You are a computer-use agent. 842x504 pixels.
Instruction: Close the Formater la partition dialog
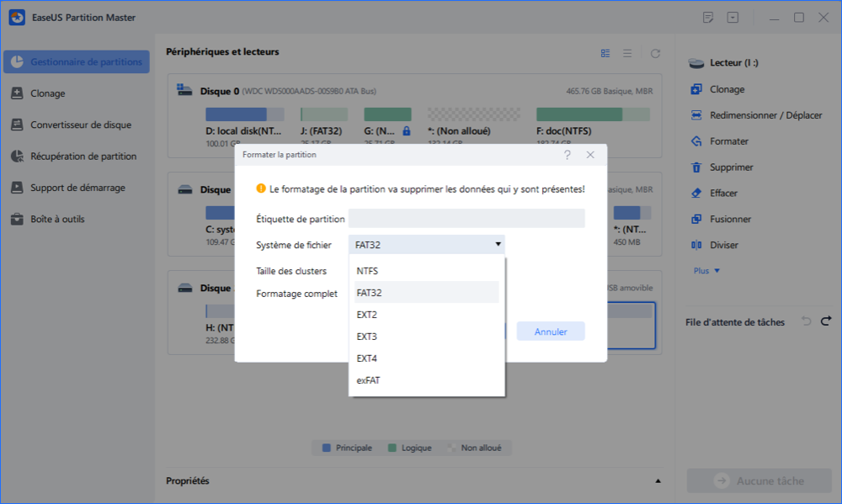click(x=590, y=155)
